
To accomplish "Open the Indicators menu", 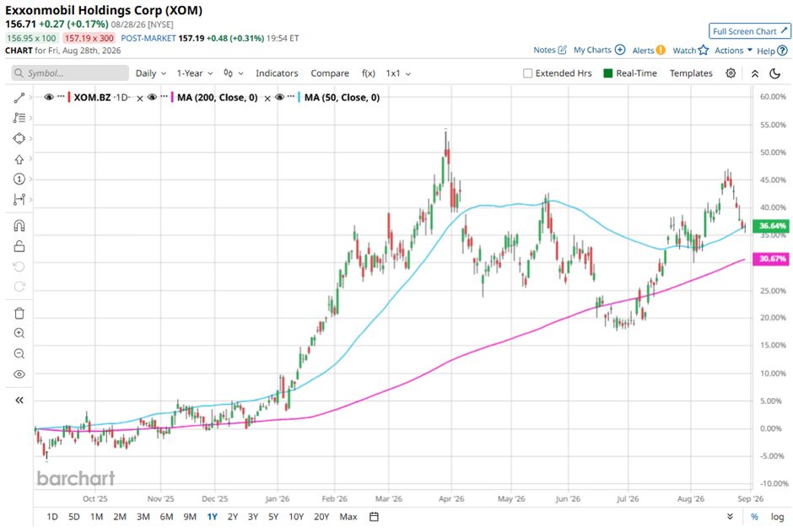I will [x=277, y=73].
